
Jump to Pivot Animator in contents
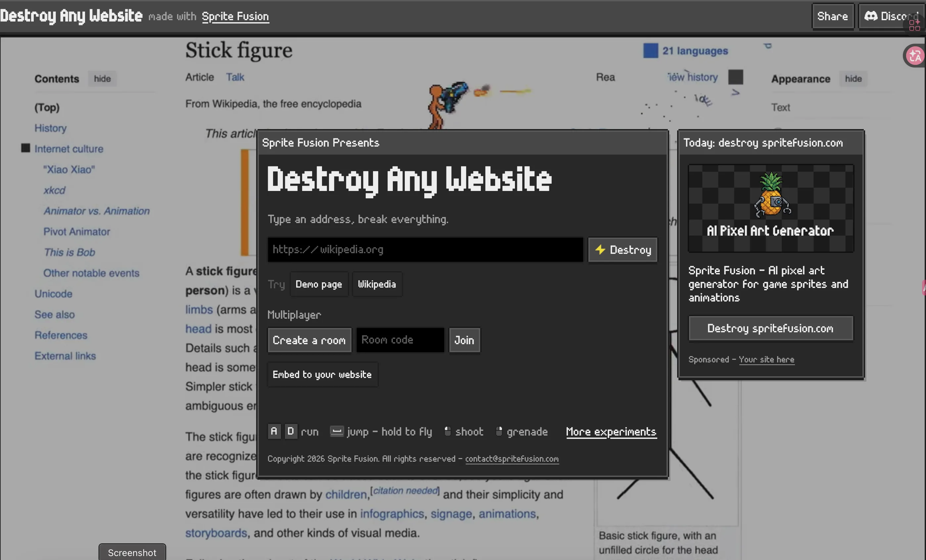tap(77, 232)
